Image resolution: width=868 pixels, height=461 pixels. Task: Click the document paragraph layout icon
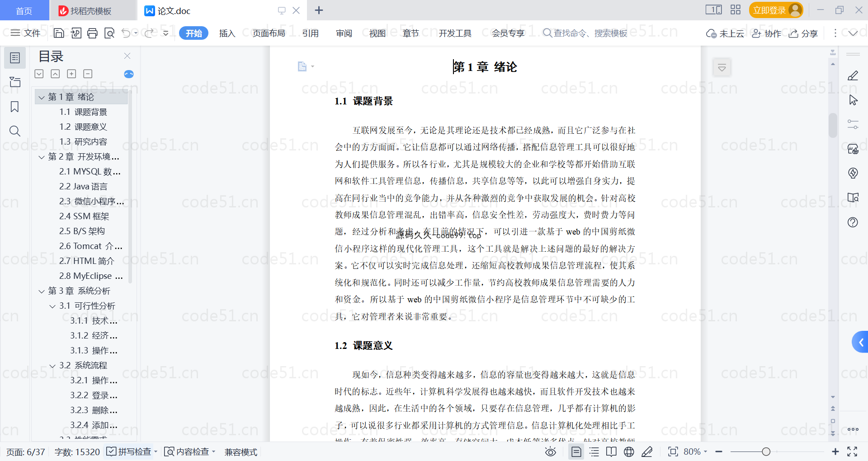point(302,67)
